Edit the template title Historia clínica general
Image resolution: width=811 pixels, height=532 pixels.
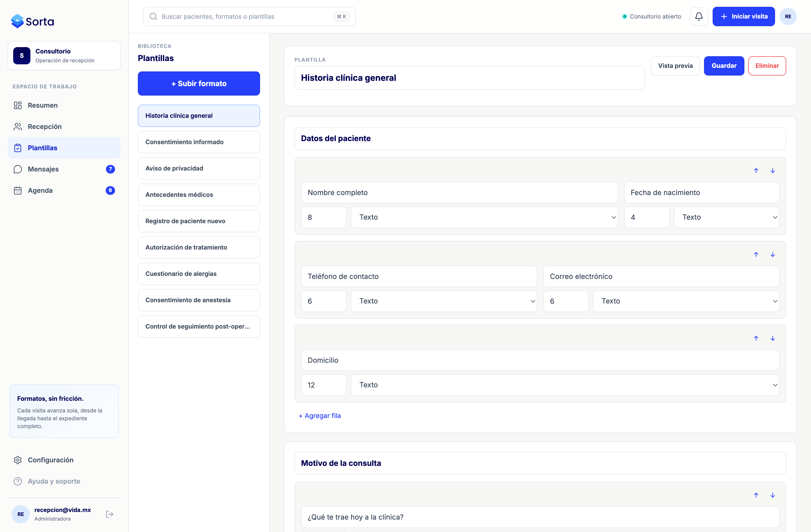coord(469,78)
